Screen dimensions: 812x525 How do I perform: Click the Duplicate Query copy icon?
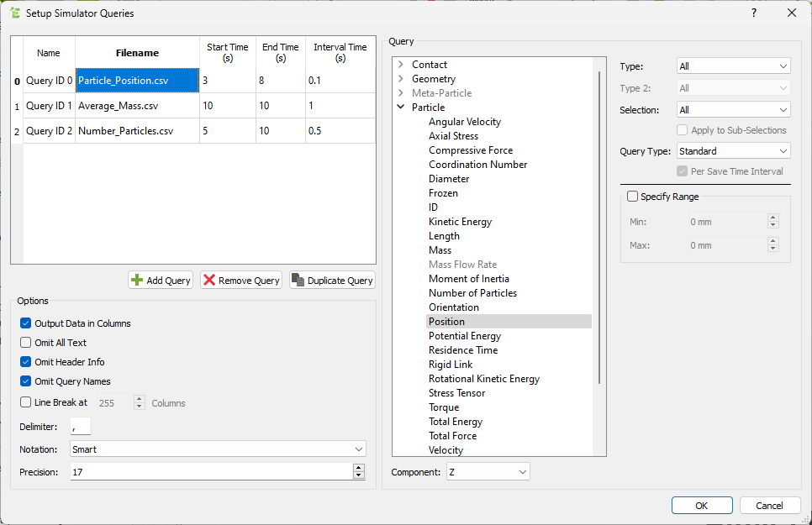[x=298, y=281]
